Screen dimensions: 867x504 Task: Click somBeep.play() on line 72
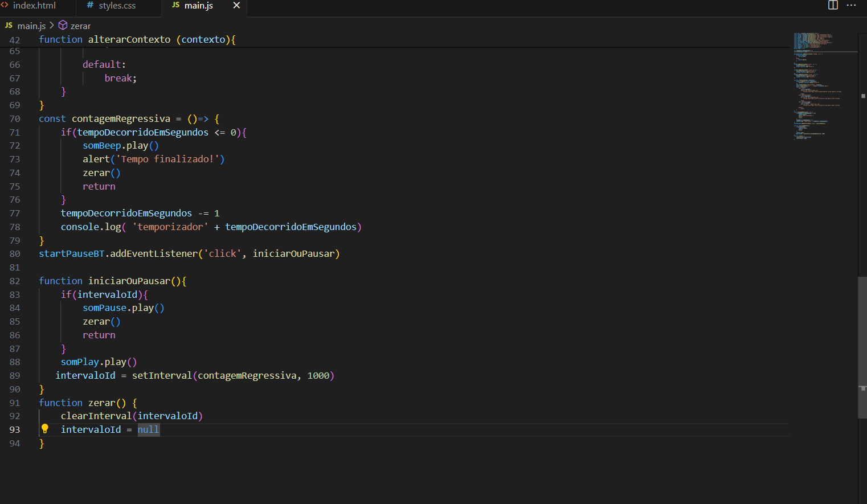(x=121, y=146)
